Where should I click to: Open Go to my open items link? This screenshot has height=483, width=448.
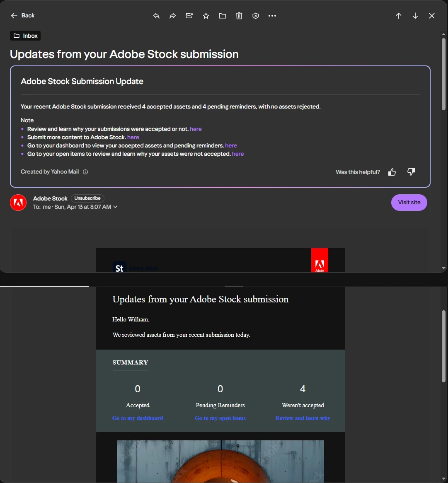[220, 418]
